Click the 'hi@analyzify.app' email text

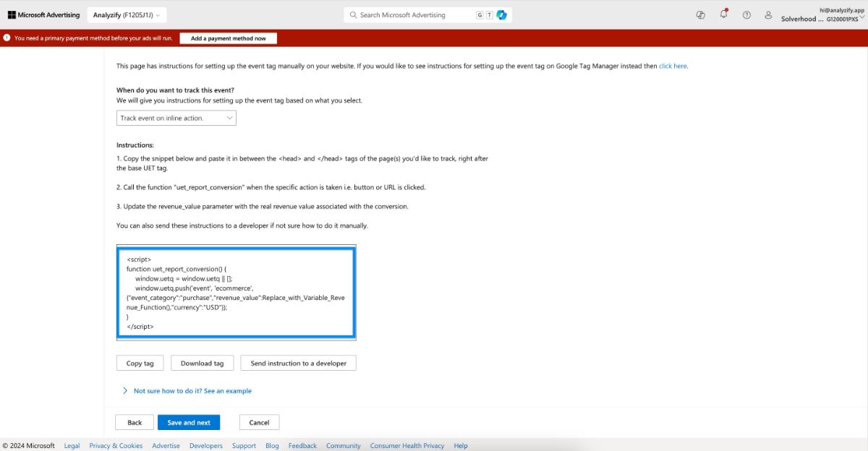(843, 10)
